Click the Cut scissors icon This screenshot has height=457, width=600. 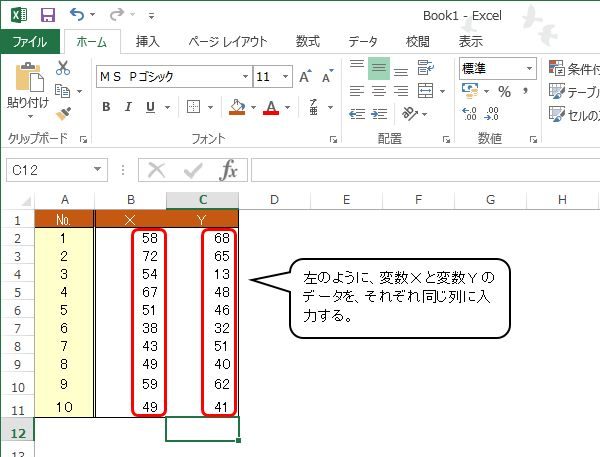click(62, 68)
